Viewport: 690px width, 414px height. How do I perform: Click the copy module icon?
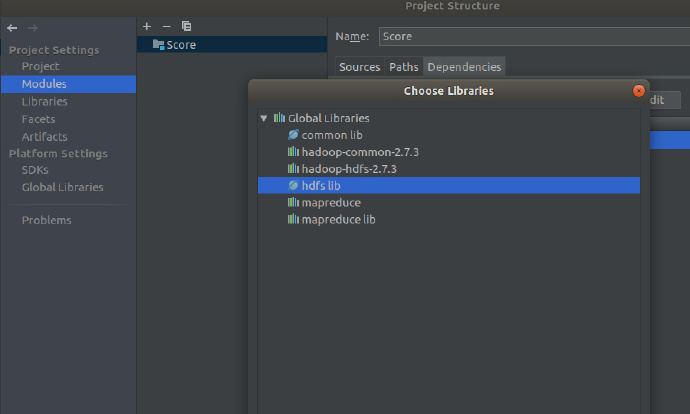186,26
